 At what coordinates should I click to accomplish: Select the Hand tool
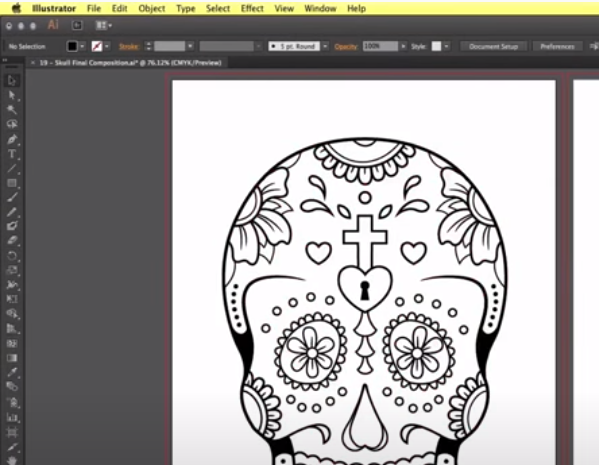[11, 460]
